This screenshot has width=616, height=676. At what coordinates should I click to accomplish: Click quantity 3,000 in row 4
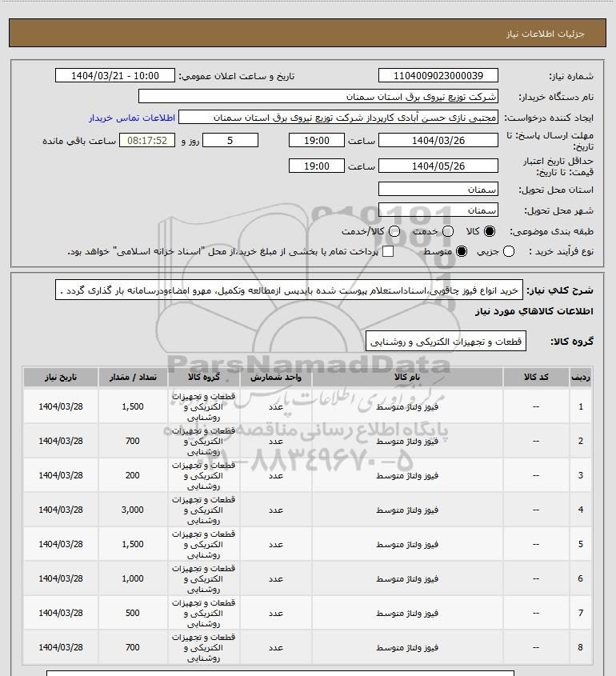coord(133,510)
